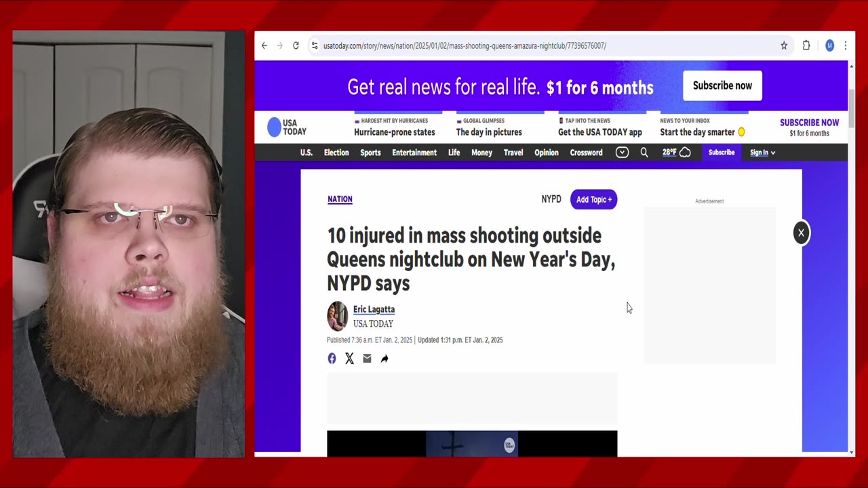The width and height of the screenshot is (868, 488).
Task: Reload the page with refresh icon
Action: [x=296, y=45]
